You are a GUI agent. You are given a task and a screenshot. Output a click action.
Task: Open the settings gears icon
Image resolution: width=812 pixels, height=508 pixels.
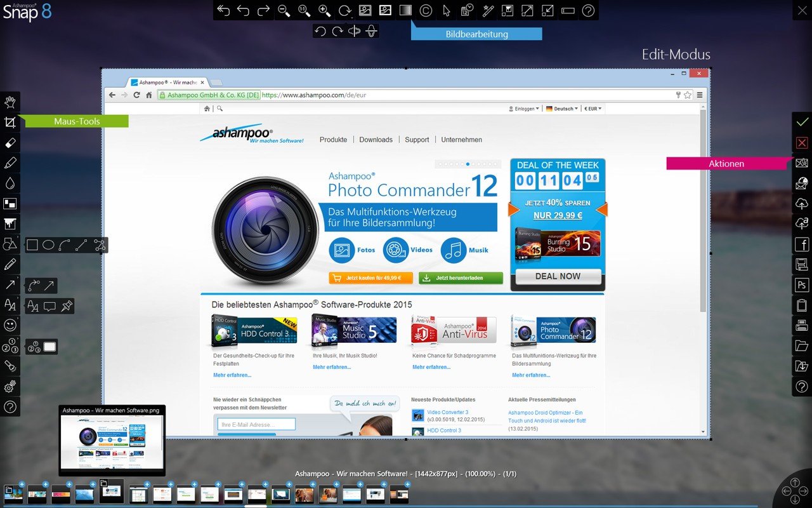[x=10, y=387]
